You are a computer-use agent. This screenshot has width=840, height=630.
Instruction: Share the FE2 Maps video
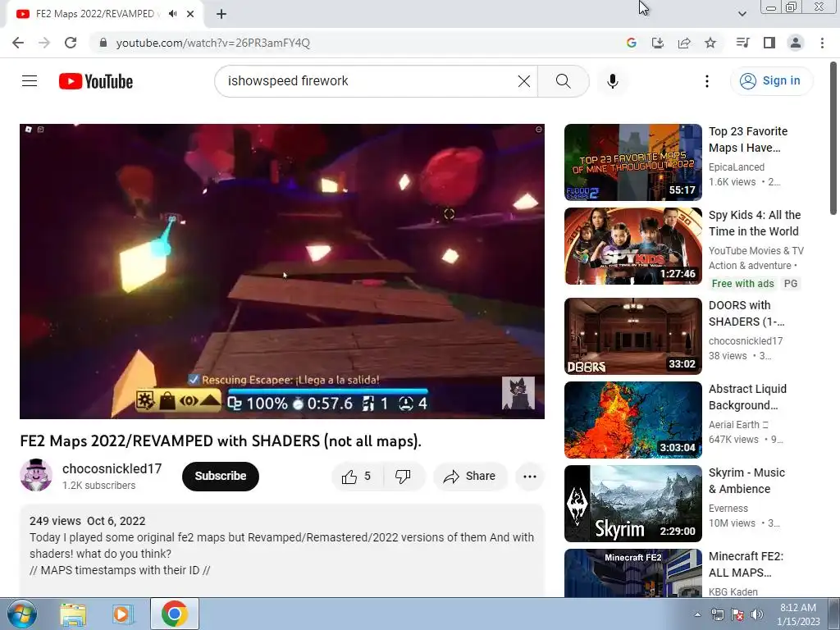(x=470, y=477)
